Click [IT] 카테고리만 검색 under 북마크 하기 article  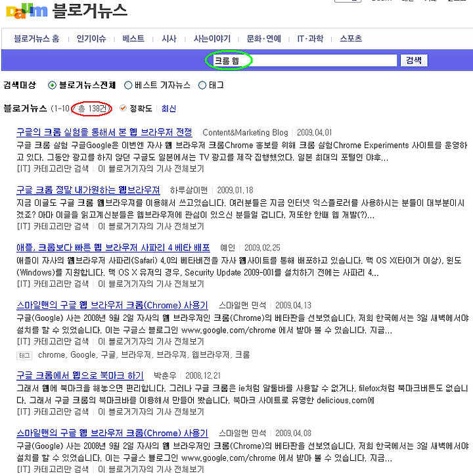pyautogui.click(x=53, y=412)
